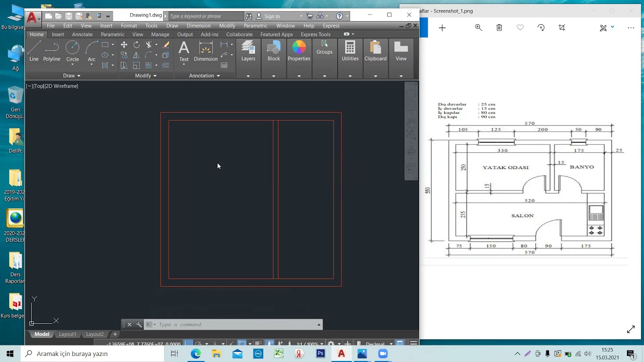
Task: Choose the Rotate tool in Modify panel
Action: (x=136, y=45)
